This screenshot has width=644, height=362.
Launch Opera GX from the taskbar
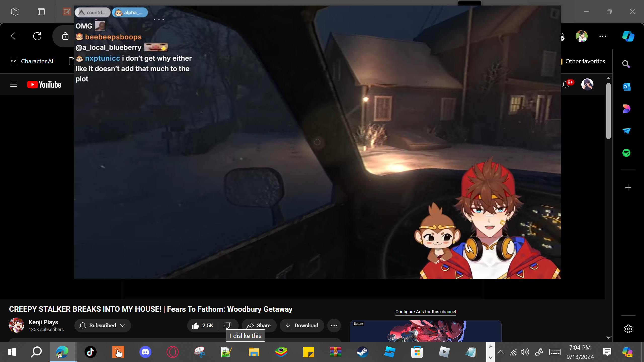[x=173, y=352]
